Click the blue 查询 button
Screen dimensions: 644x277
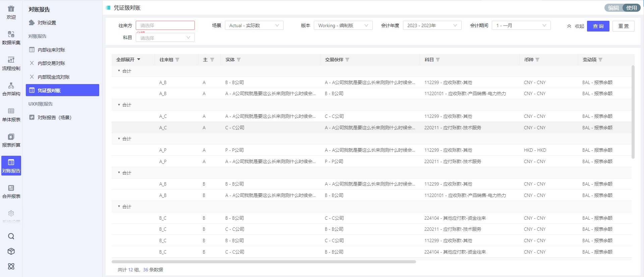(x=598, y=26)
